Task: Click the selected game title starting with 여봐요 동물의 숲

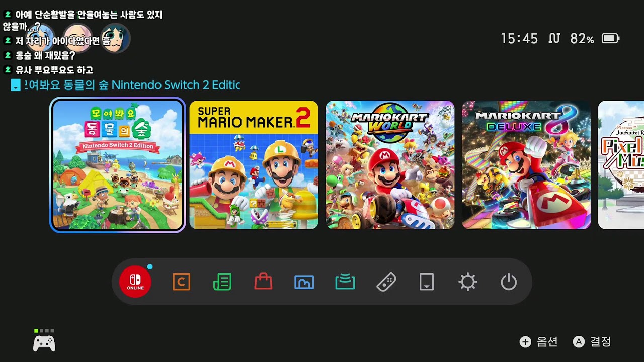Action: [132, 85]
